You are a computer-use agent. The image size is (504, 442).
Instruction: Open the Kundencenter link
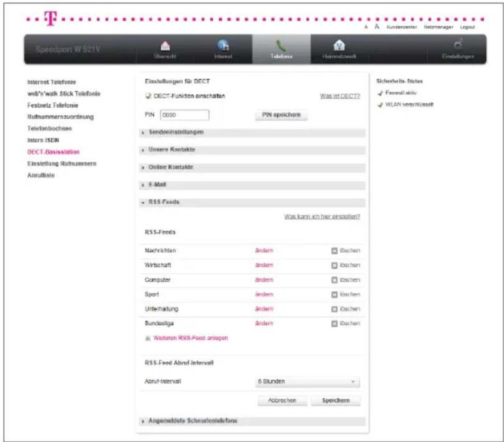401,27
